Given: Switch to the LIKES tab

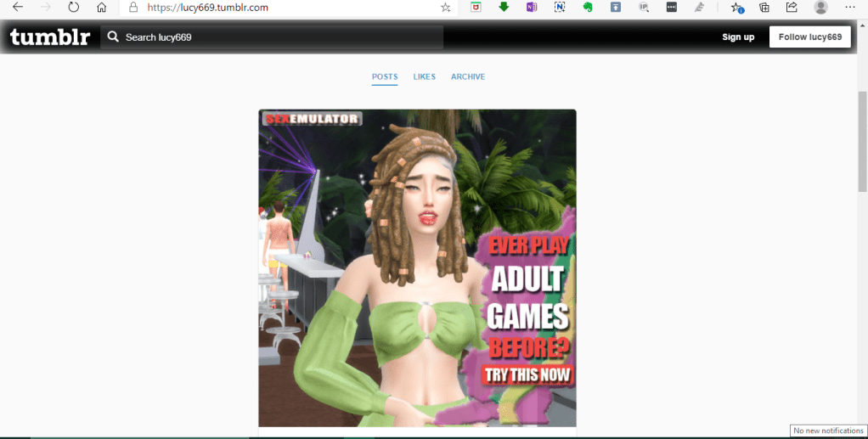Looking at the screenshot, I should point(425,77).
